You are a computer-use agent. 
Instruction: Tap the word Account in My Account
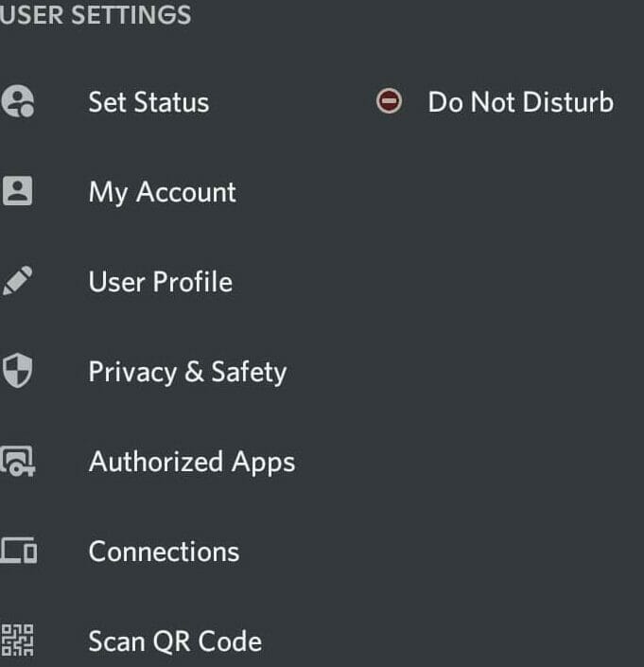coord(185,192)
